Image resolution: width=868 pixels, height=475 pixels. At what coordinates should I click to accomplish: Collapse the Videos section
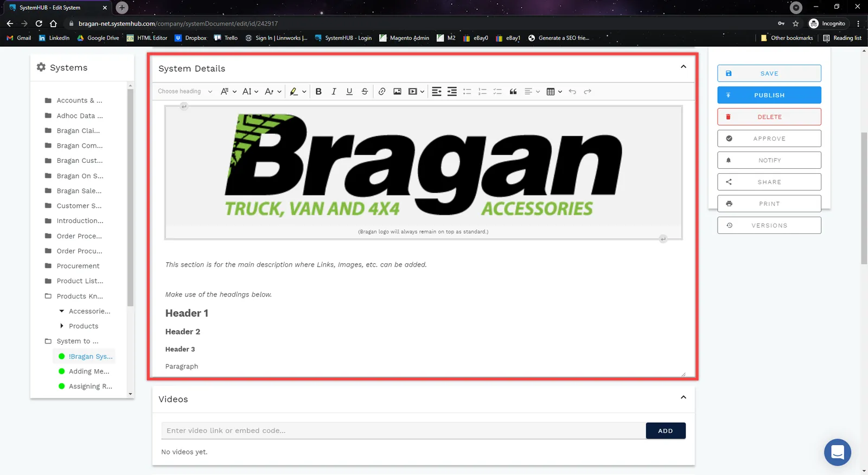pos(684,397)
